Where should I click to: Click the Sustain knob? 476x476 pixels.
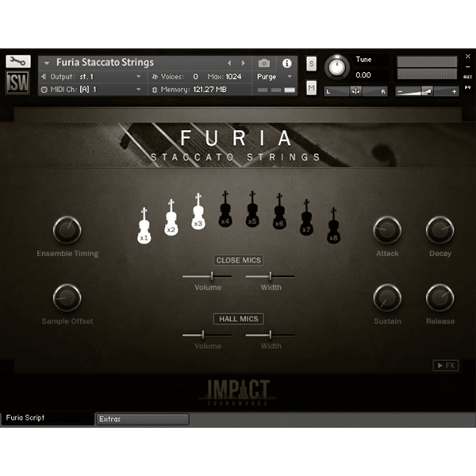coord(387,297)
